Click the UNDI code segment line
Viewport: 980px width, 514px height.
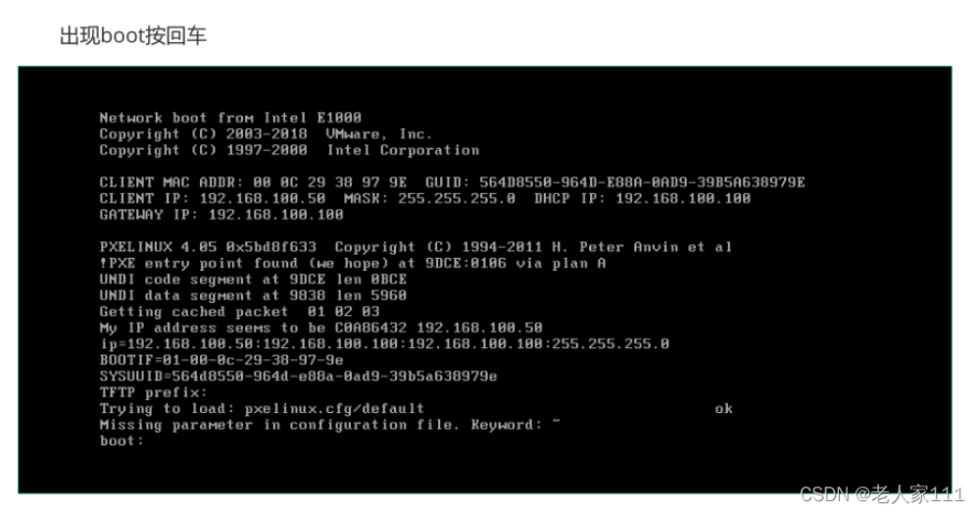pyautogui.click(x=253, y=280)
